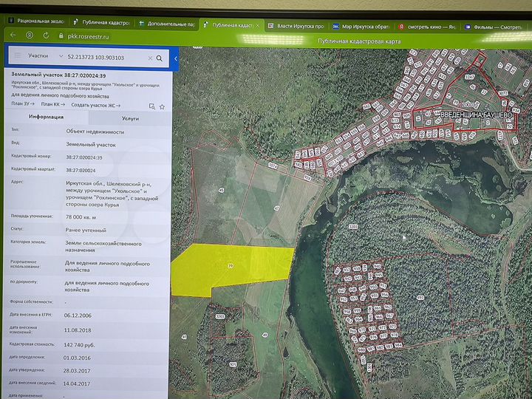This screenshot has width=532, height=399.
Task: Click the status value 'Ранее учтенный'
Action: pos(86,230)
